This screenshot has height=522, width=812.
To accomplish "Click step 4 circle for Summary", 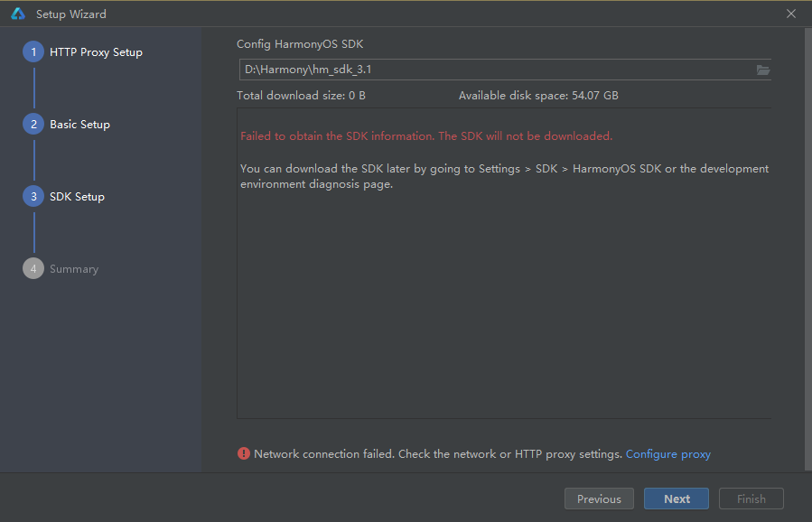I will pos(33,269).
